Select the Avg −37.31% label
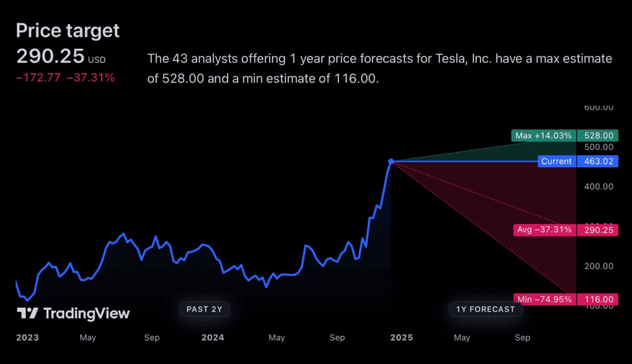This screenshot has height=364, width=632. [545, 230]
